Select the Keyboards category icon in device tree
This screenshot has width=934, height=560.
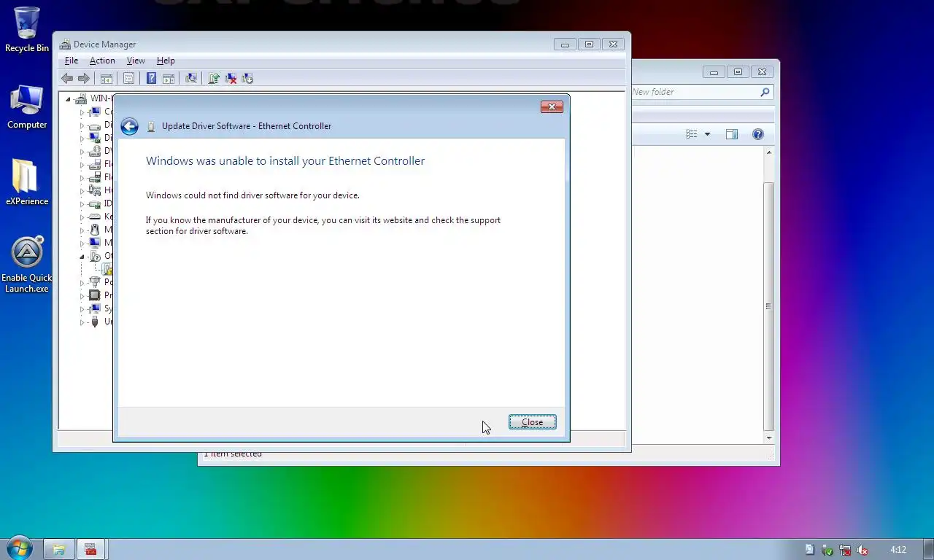[x=94, y=217]
